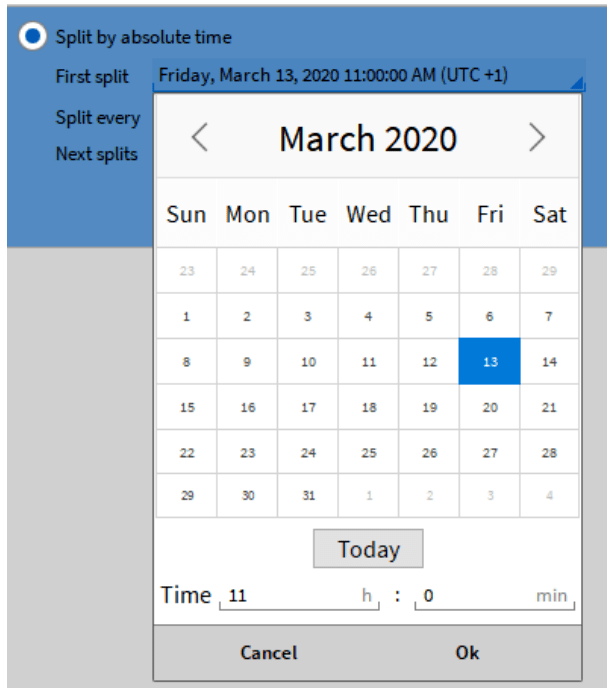Confirm with the Ok button
Image resolution: width=610 pixels, height=691 pixels.
click(x=467, y=653)
